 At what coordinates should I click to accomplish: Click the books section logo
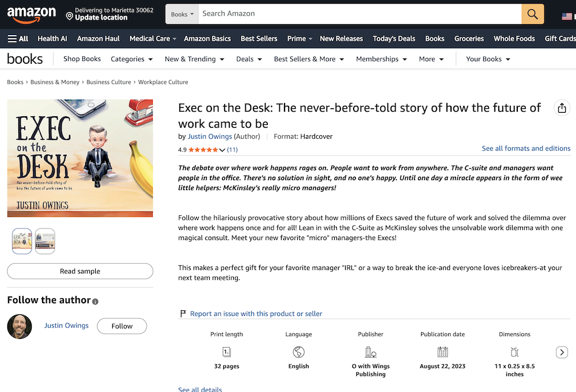tap(25, 59)
